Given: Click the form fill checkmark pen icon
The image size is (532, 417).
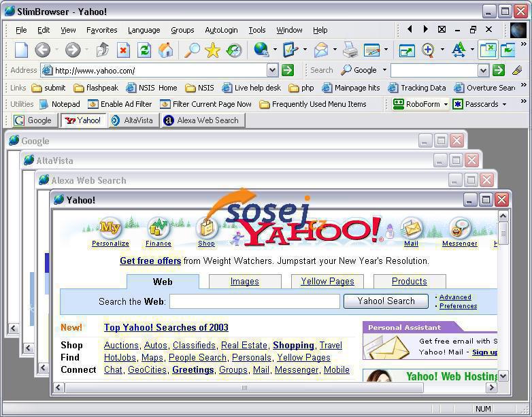Looking at the screenshot, I should click(290, 50).
